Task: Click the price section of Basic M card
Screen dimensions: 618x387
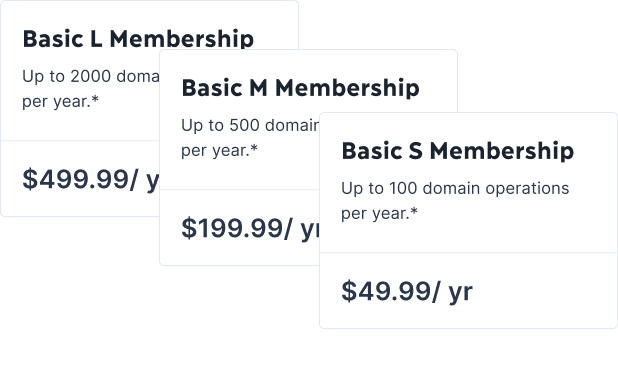Action: click(239, 227)
